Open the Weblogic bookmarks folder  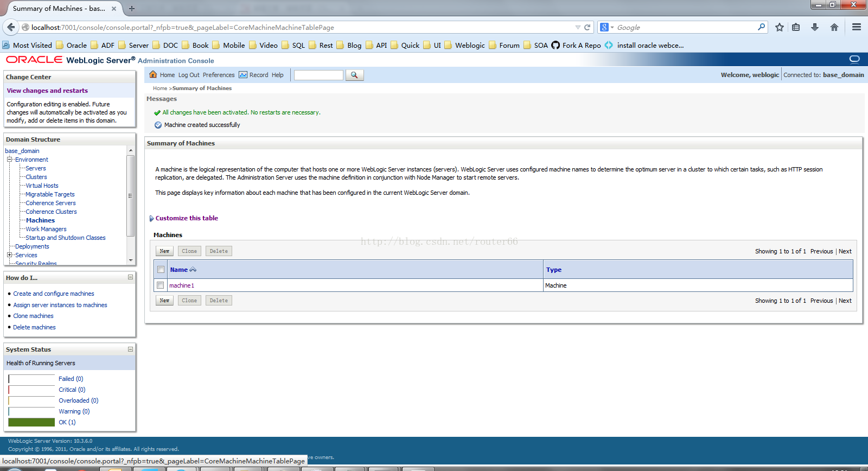pyautogui.click(x=465, y=45)
